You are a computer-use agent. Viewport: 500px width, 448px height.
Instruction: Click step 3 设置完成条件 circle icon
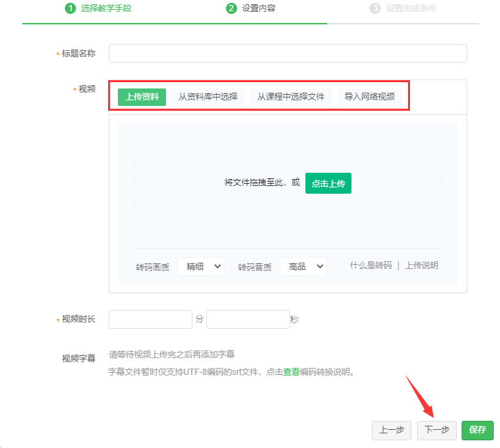375,9
